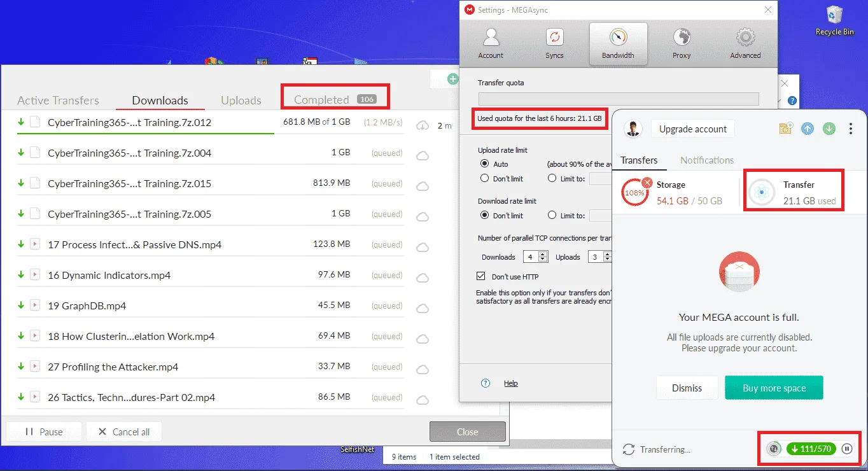Click Close button in transfers window
This screenshot has width=868, height=471.
[x=467, y=432]
